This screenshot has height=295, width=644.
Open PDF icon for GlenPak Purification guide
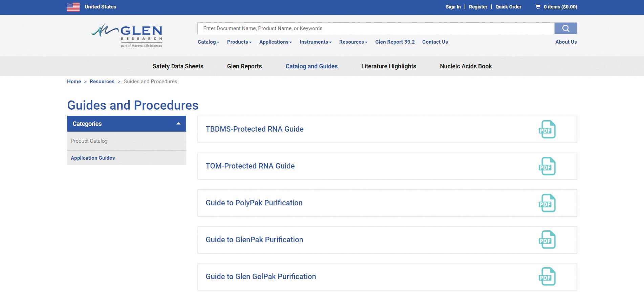(547, 240)
